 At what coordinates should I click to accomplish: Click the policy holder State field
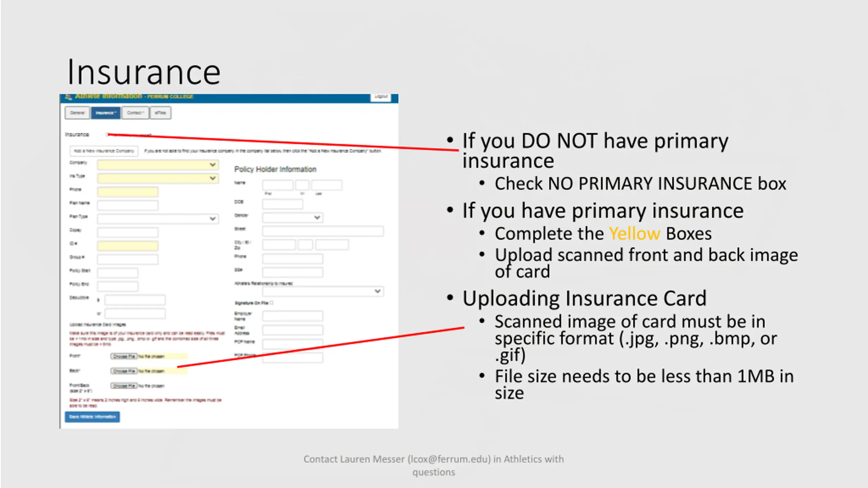[x=305, y=245]
